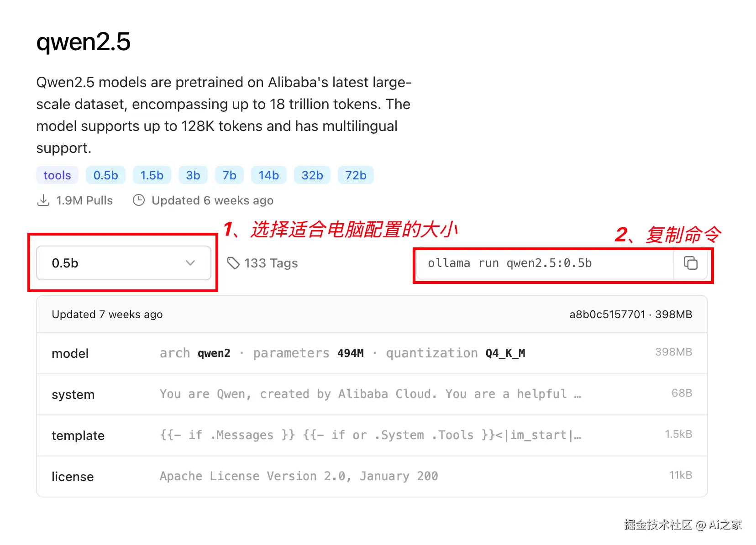The width and height of the screenshot is (756, 545).
Task: Open the template file row
Action: [x=372, y=435]
